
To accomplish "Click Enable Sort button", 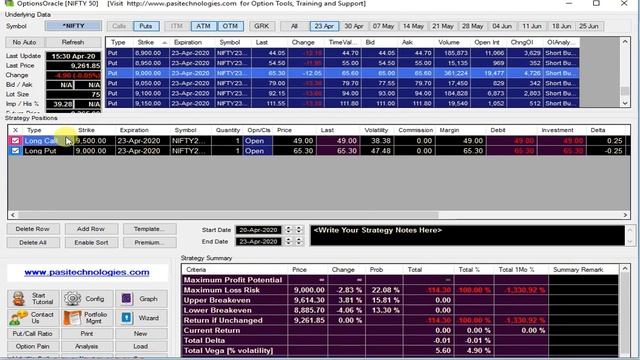I will (91, 242).
